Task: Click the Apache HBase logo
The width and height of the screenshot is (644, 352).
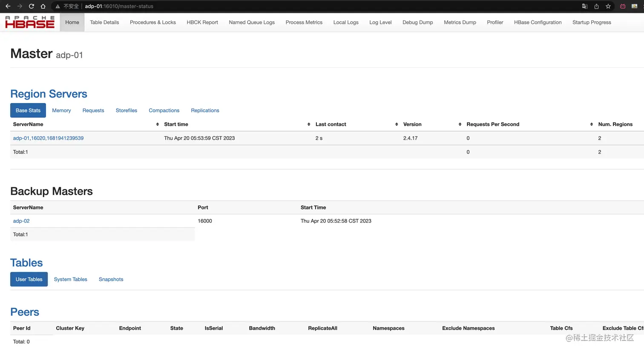Action: coord(29,22)
